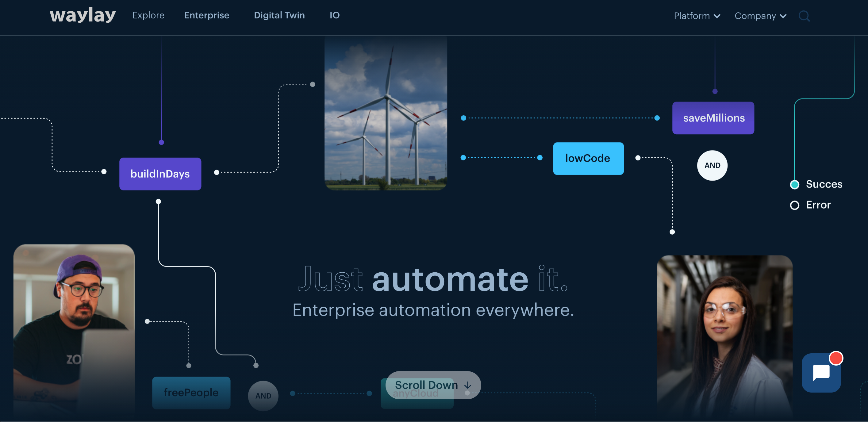Click the Scroll Down button
Image resolution: width=868 pixels, height=422 pixels.
coord(433,385)
